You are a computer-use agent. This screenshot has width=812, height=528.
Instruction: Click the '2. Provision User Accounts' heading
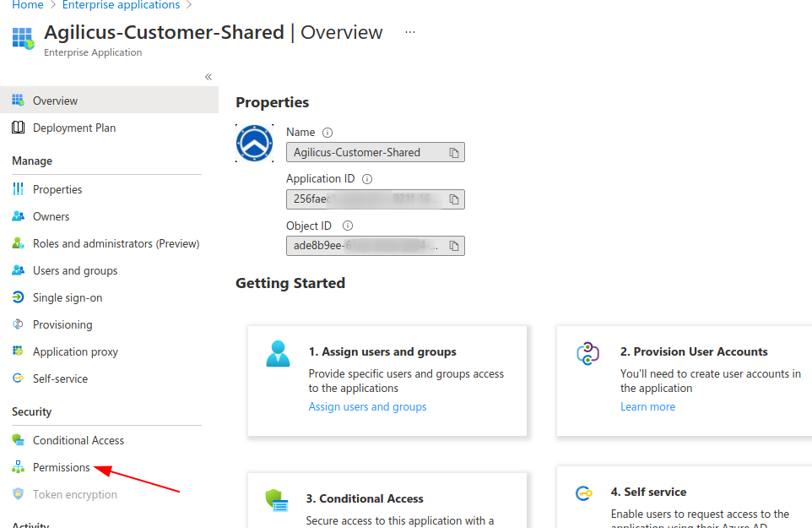[694, 351]
